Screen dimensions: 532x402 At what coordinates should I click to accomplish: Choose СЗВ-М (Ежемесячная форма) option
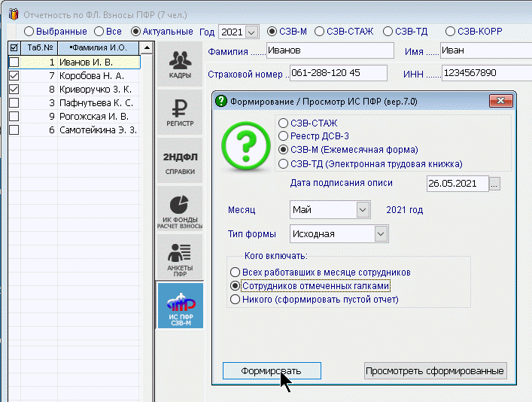(283, 150)
